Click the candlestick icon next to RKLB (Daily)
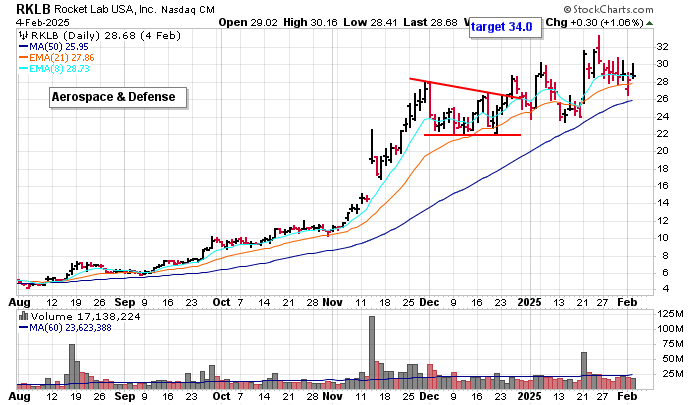The image size is (700, 405). pos(24,35)
